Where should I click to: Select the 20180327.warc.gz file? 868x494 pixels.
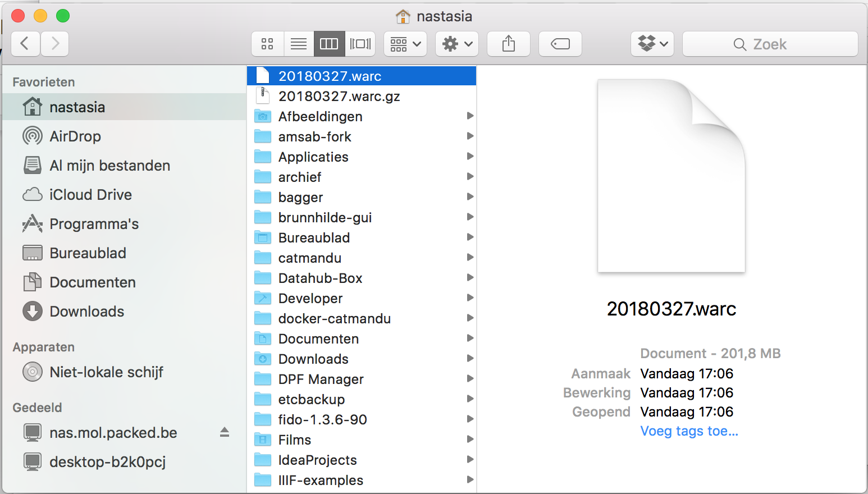pyautogui.click(x=339, y=97)
